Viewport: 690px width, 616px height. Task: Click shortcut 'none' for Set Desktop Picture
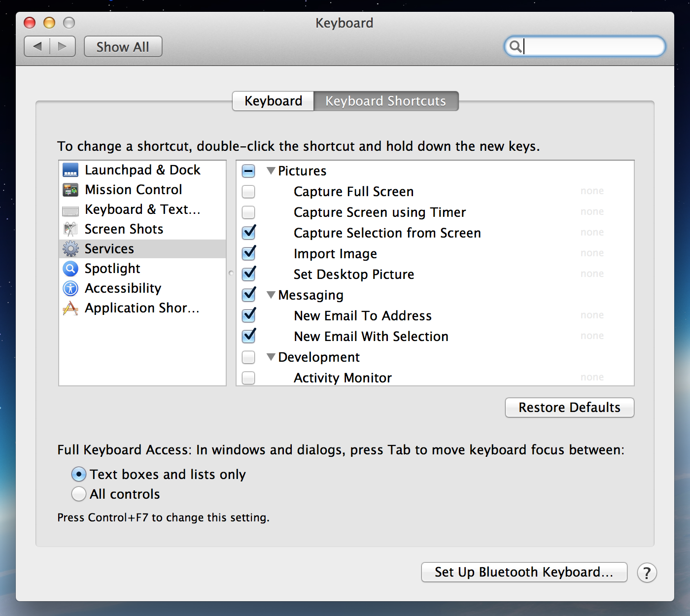coord(592,274)
